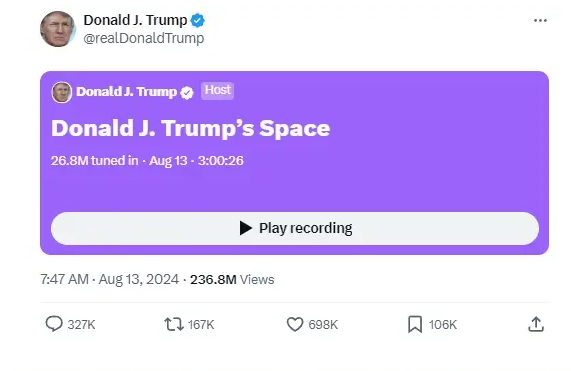Viewport: 571px width, 371px height.
Task: Click the 7:47 AM Aug 13, 2024 timestamp
Action: [110, 280]
